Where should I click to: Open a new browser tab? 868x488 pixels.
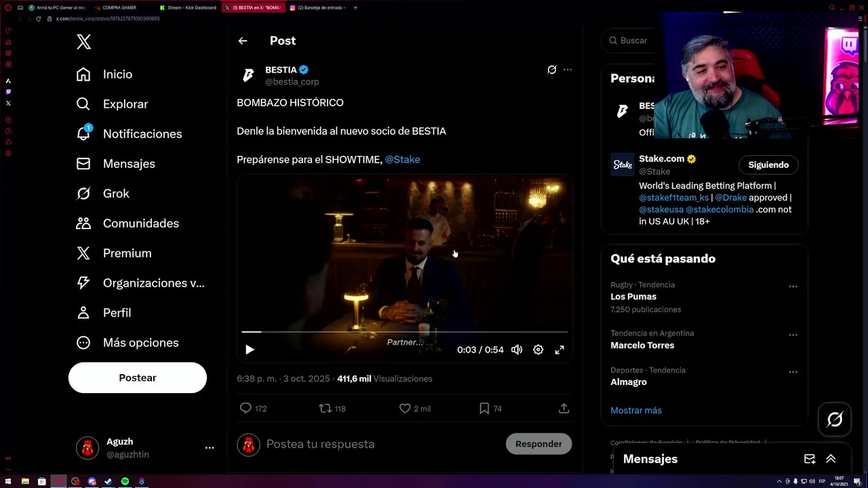coord(355,7)
